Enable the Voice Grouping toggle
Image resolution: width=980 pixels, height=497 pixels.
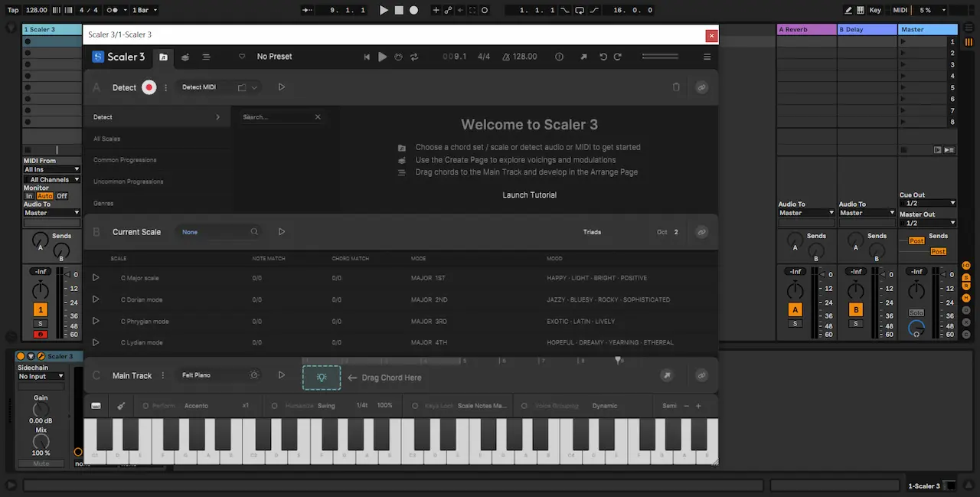point(526,406)
